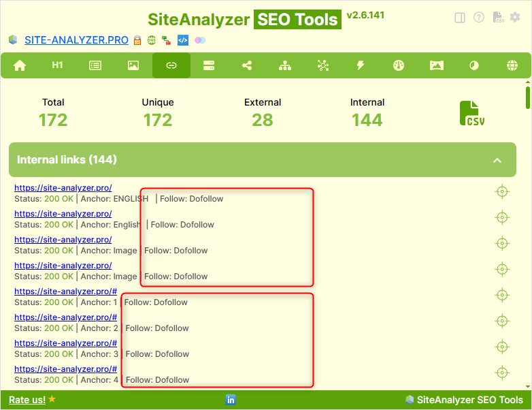Click the SiteAnalyzer SEO Tools header logo
532x410 pixels.
pos(245,19)
